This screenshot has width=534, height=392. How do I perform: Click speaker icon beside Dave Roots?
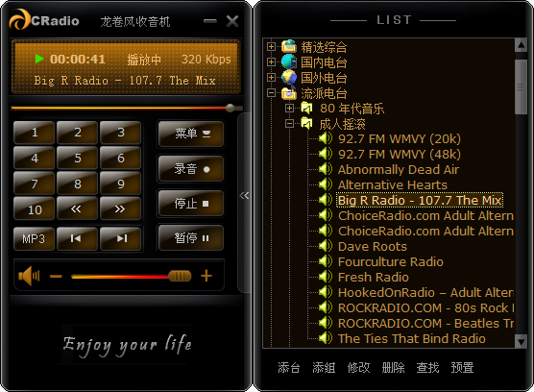[326, 246]
